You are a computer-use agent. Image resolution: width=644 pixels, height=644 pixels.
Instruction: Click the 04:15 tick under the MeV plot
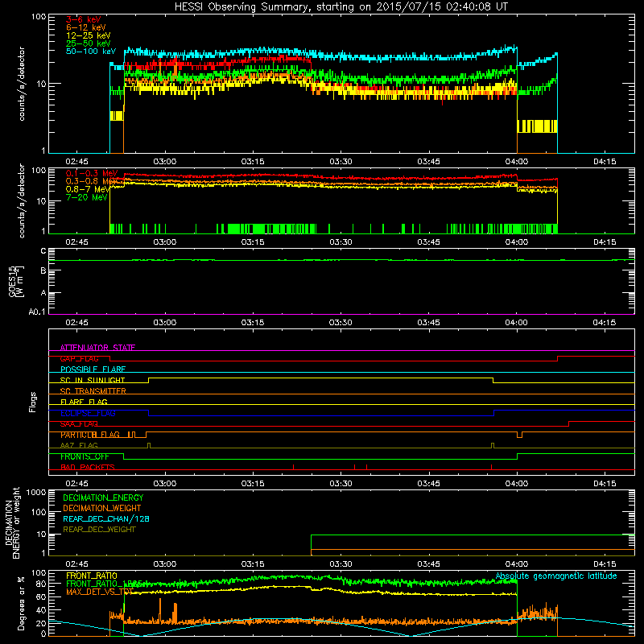(605, 242)
